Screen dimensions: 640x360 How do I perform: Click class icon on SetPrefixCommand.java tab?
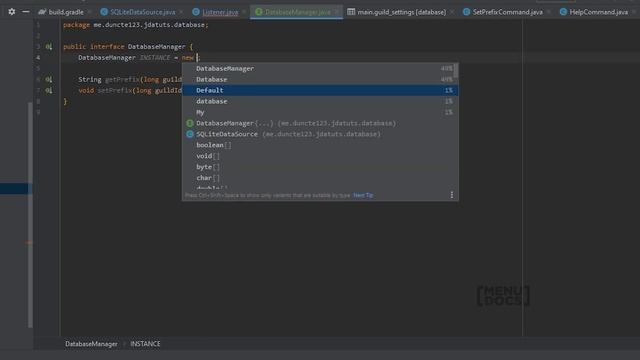tap(466, 12)
